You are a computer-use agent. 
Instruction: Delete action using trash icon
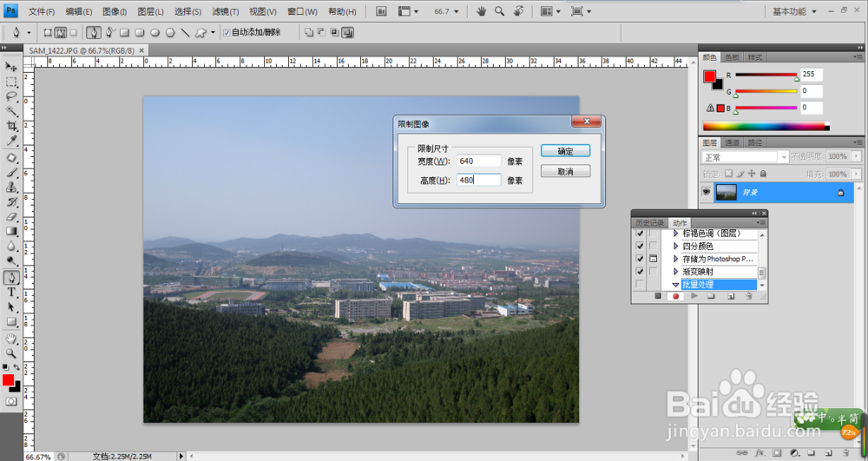[x=749, y=296]
